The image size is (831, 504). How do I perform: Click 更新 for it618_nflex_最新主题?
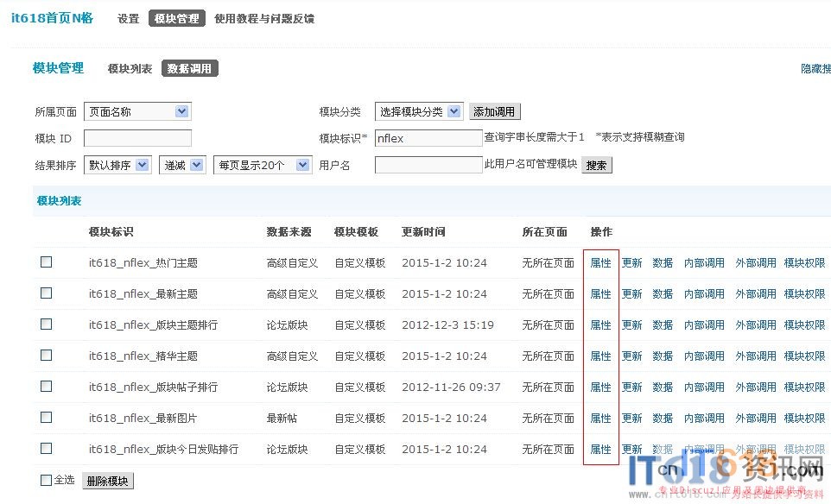[632, 294]
